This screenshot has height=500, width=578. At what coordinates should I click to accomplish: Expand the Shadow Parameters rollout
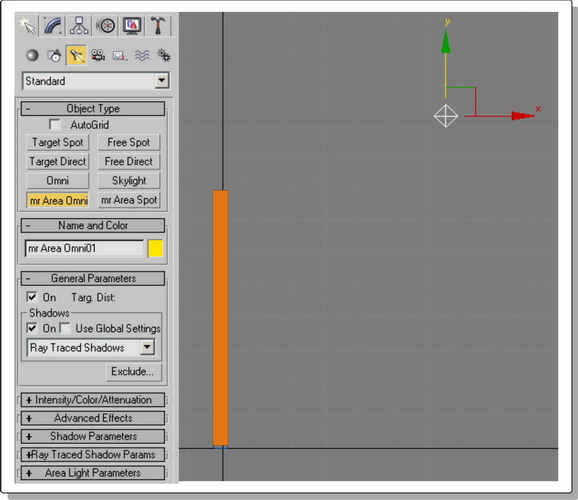[93, 437]
